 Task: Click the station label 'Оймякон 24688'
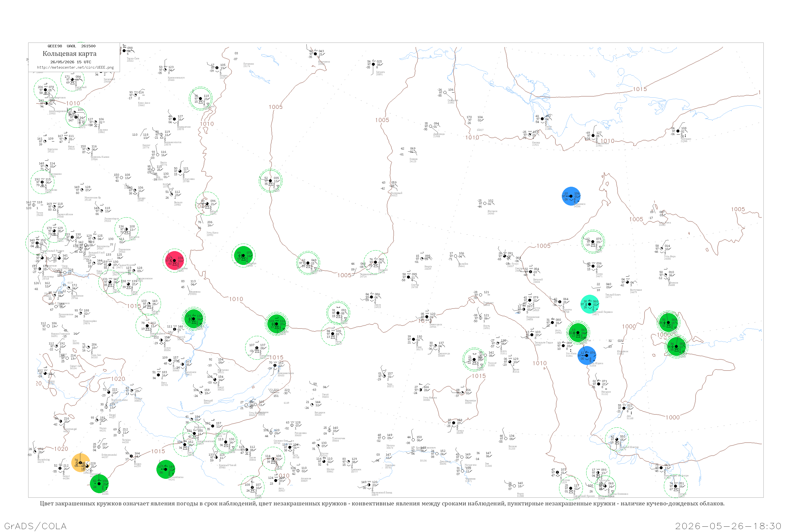tap(673, 284)
